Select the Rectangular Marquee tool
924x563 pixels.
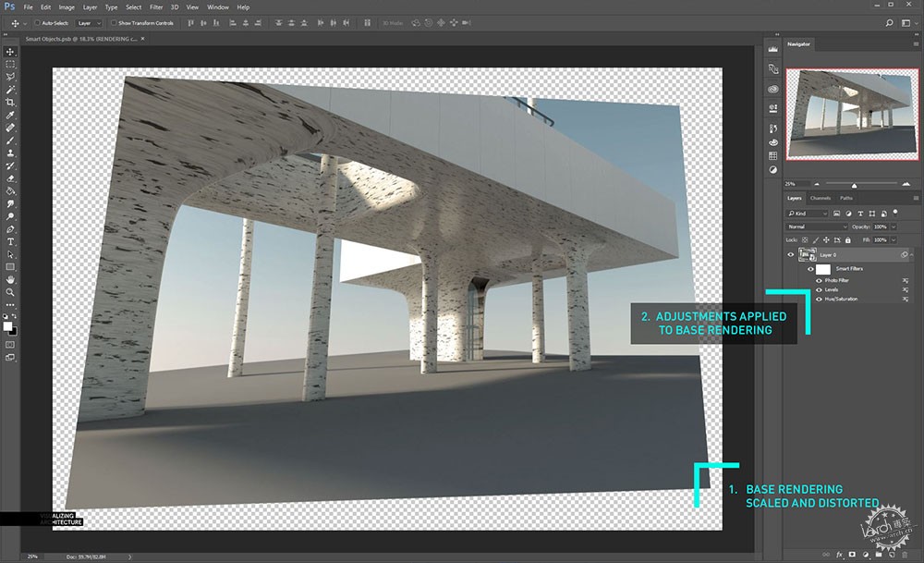[x=10, y=65]
